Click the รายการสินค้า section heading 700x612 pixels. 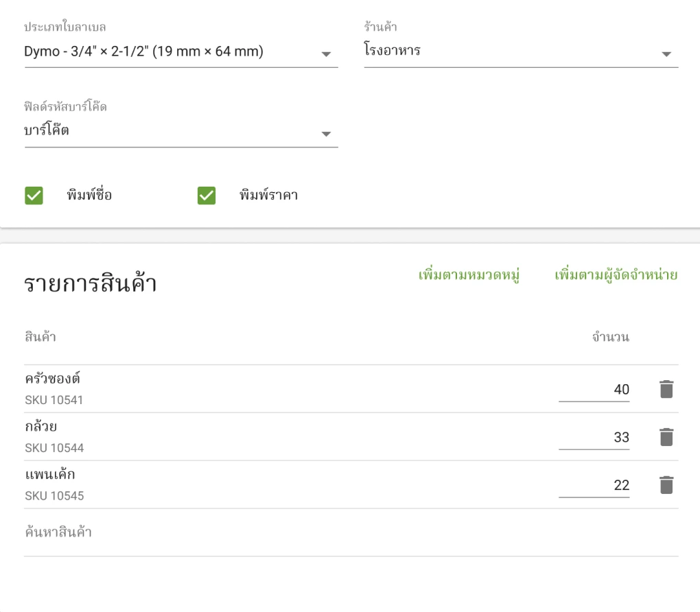(x=91, y=284)
